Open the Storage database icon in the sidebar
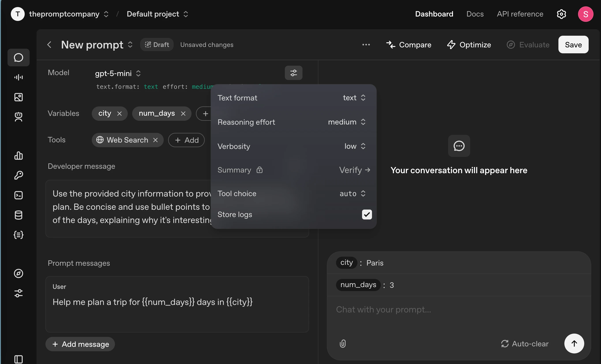The image size is (601, 364). coord(18,215)
